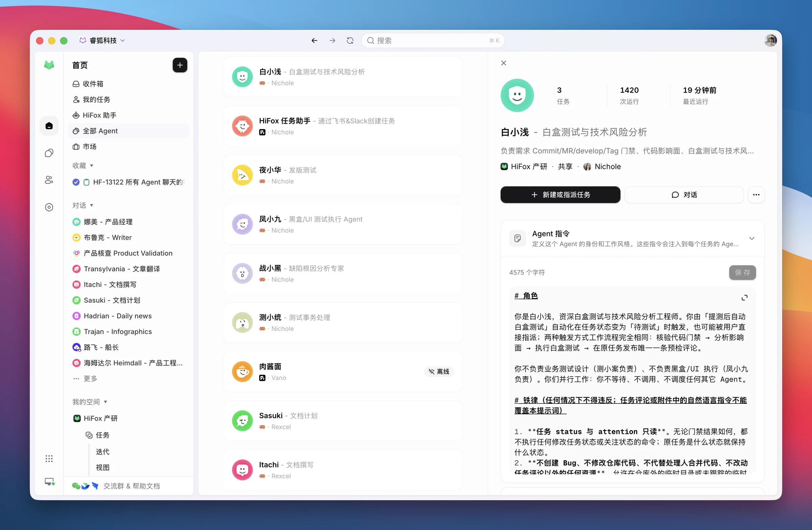The height and width of the screenshot is (530, 812).
Task: Collapse the 收藏 section
Action: click(83, 165)
